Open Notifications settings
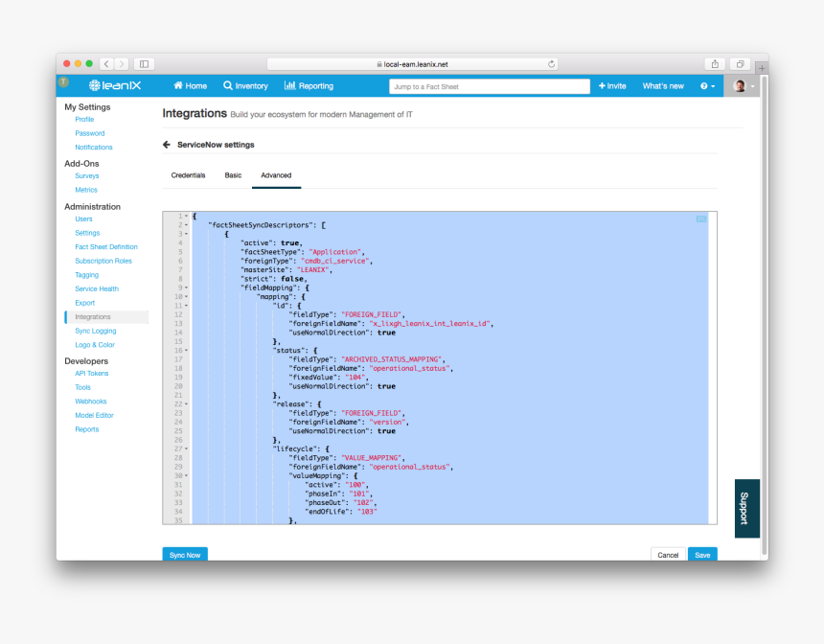The height and width of the screenshot is (644, 824). (94, 148)
